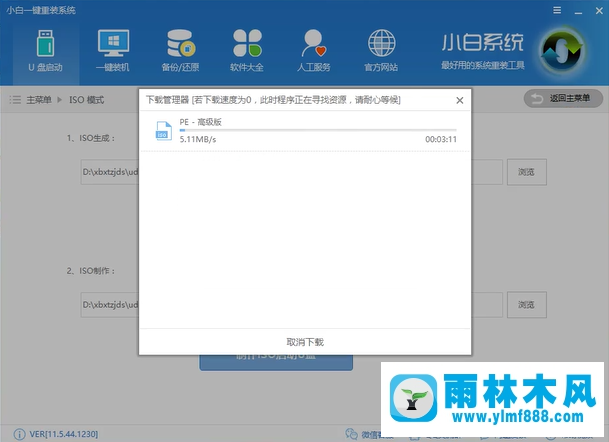Click the 5.11MB/s download speed text

tap(198, 139)
